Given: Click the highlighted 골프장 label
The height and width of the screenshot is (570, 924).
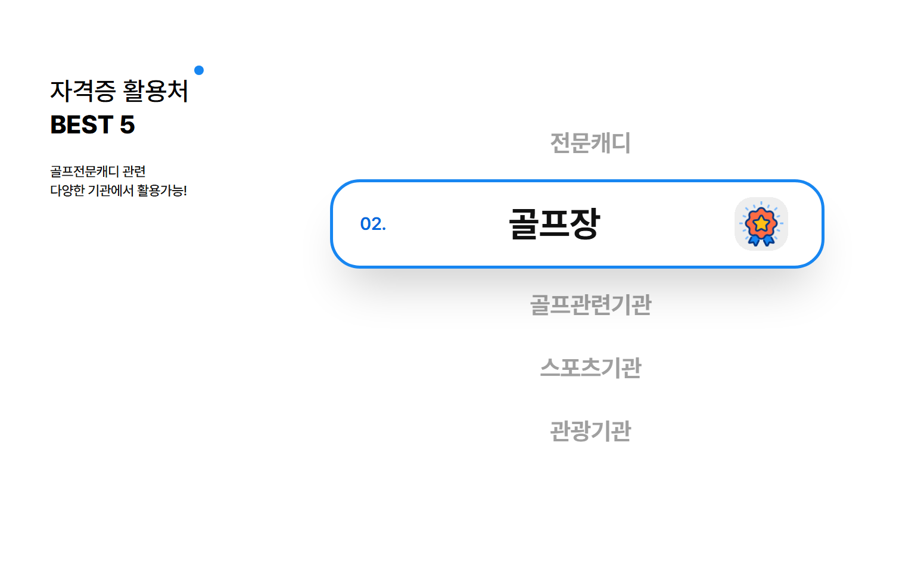Looking at the screenshot, I should (x=554, y=224).
